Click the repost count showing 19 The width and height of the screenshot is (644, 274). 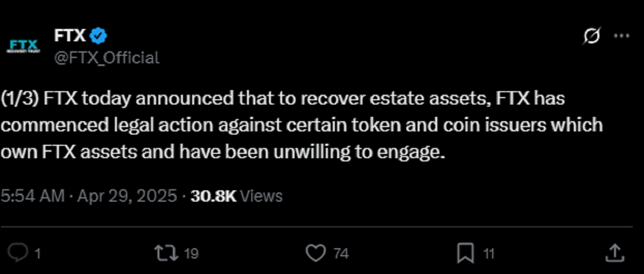click(x=191, y=253)
